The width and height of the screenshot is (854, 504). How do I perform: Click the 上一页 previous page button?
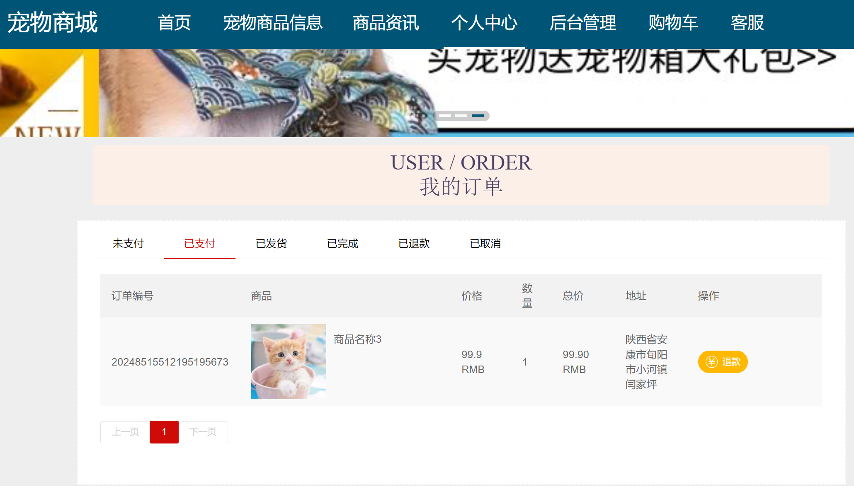point(125,432)
